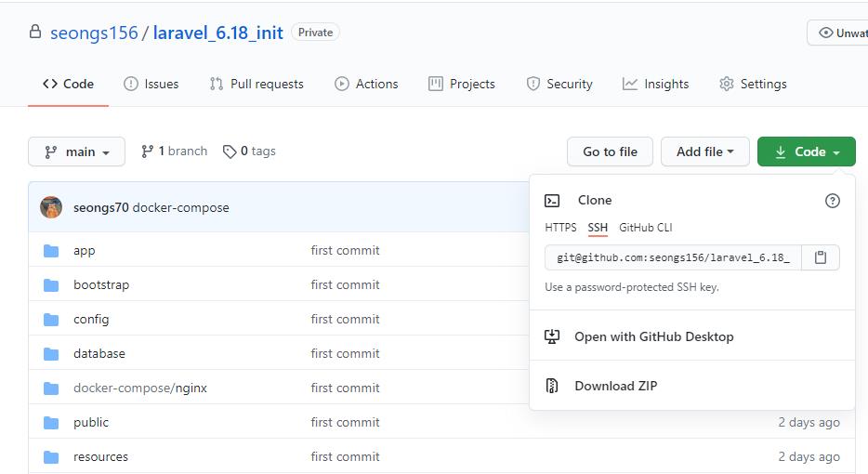Open the docker-compose/nginx folder
This screenshot has height=474, width=868.
pos(140,388)
